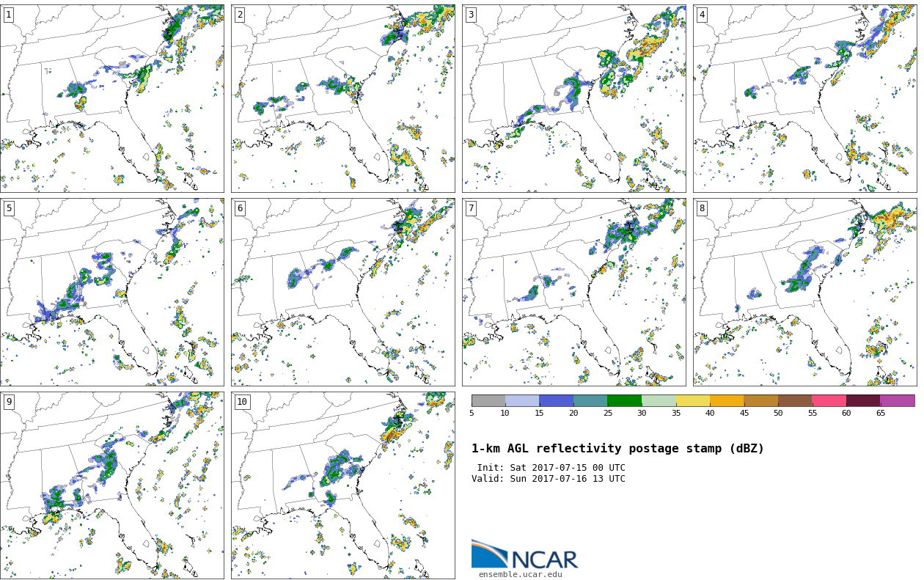The height and width of the screenshot is (580, 924).
Task: Click the dark green 25-30 dBZ swatch
Action: tap(625, 400)
